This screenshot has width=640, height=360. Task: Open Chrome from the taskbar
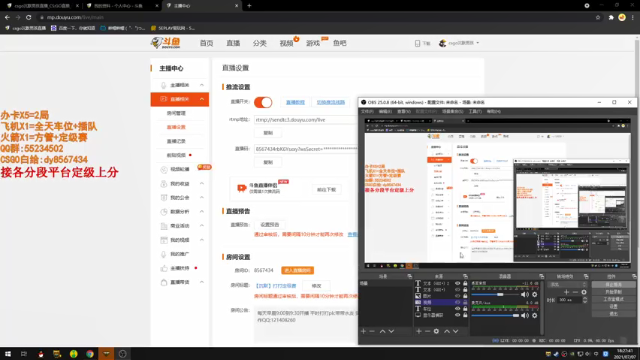click(x=90, y=354)
